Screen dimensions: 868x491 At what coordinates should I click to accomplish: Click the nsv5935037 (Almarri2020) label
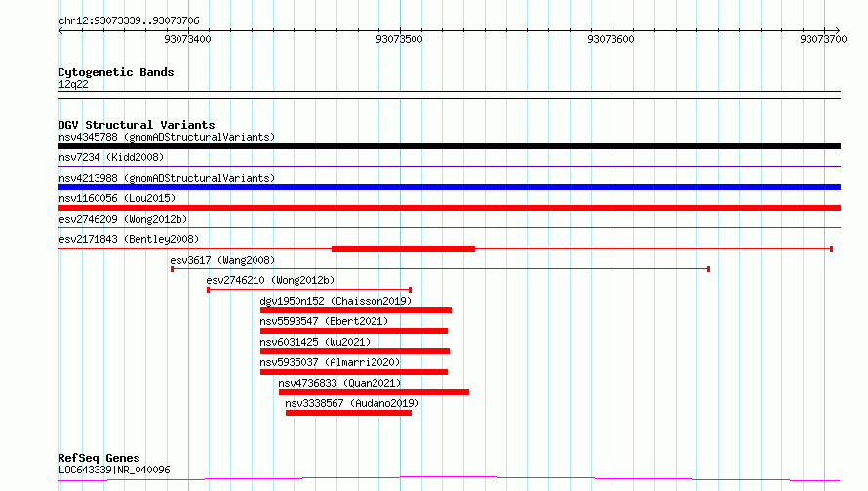click(330, 362)
